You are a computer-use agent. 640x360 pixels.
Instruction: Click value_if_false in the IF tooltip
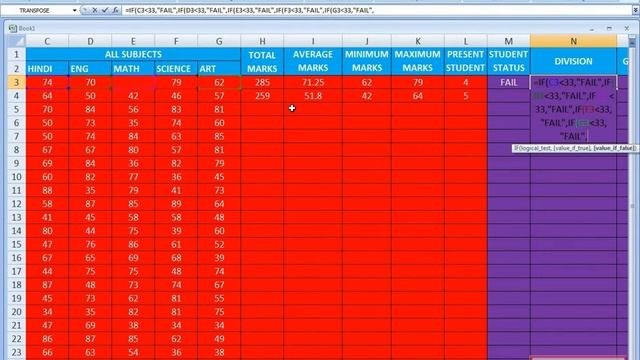pyautogui.click(x=614, y=148)
